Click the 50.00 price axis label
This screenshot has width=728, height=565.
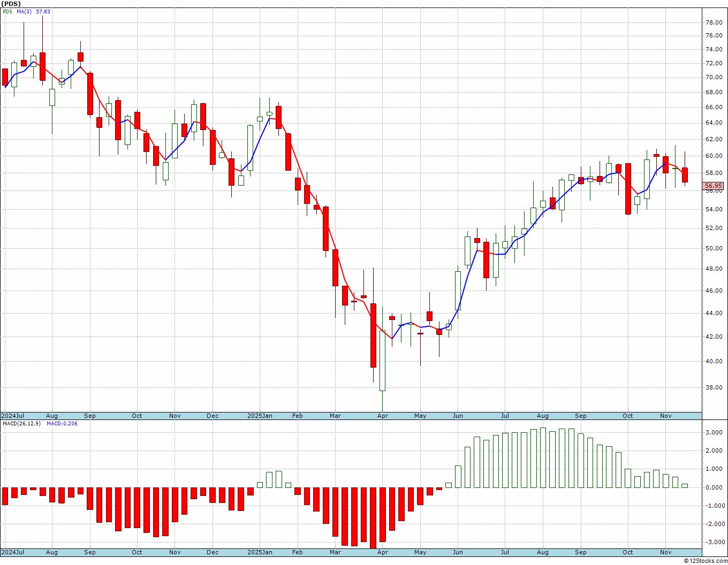click(714, 249)
